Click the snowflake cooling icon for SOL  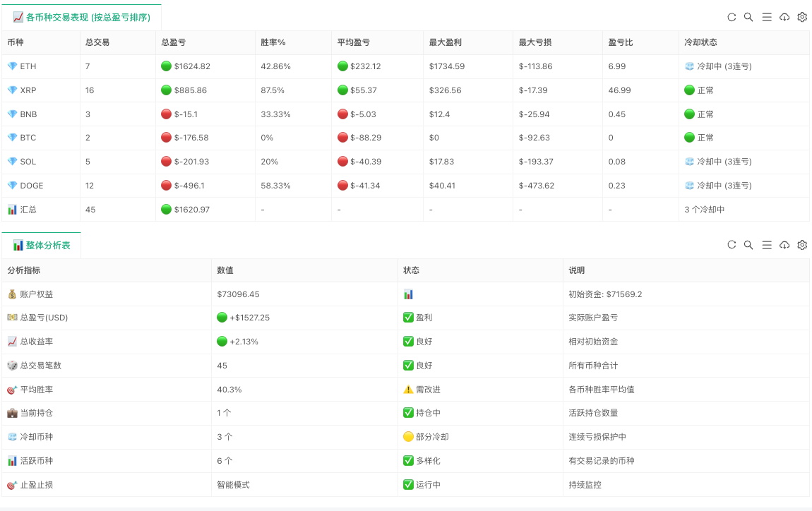(x=691, y=161)
